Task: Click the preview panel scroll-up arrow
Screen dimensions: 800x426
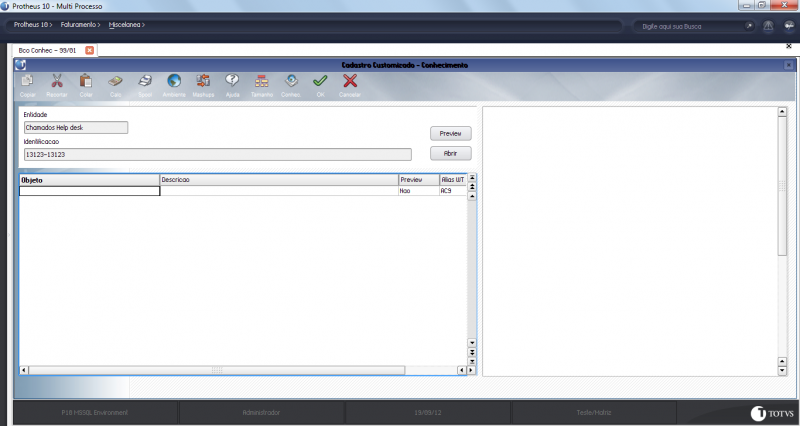Action: click(x=782, y=112)
